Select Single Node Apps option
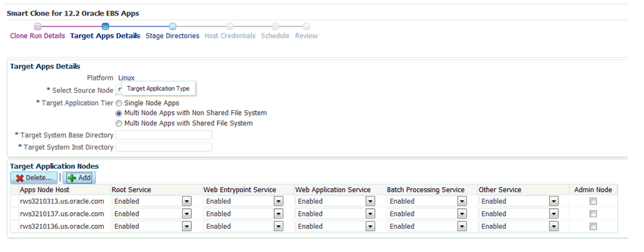The image size is (644, 252). click(119, 102)
